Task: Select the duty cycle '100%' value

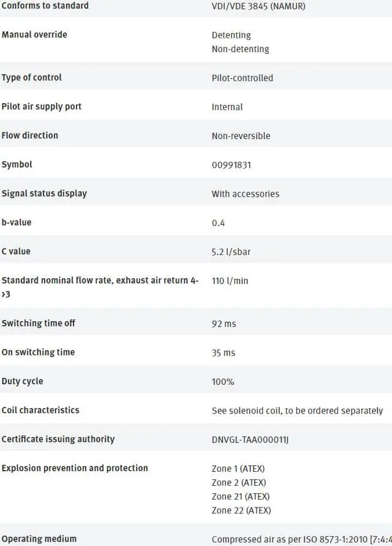Action: 223,382
